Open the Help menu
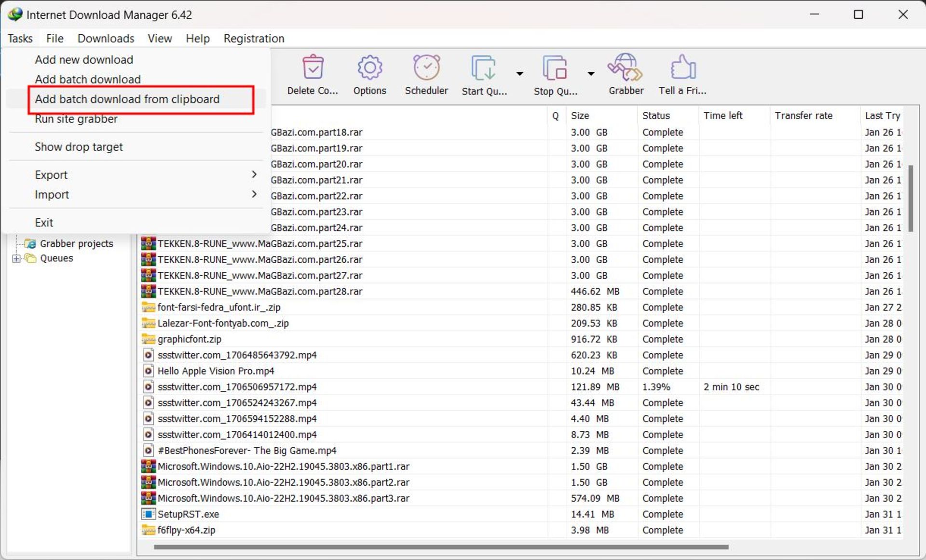926x560 pixels. tap(198, 38)
